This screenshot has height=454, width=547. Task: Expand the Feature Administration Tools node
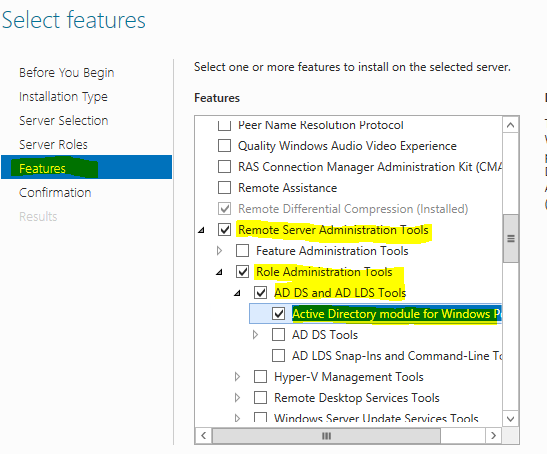point(219,251)
